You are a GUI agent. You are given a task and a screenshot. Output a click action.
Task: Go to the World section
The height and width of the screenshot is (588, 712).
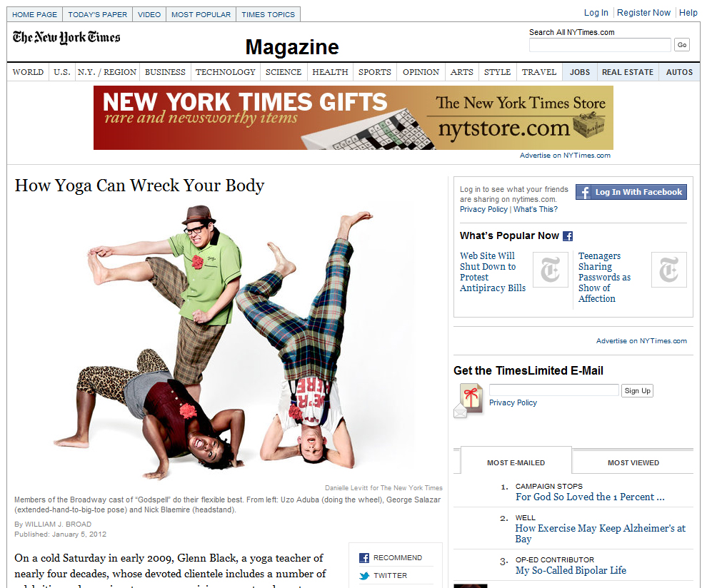pyautogui.click(x=28, y=72)
